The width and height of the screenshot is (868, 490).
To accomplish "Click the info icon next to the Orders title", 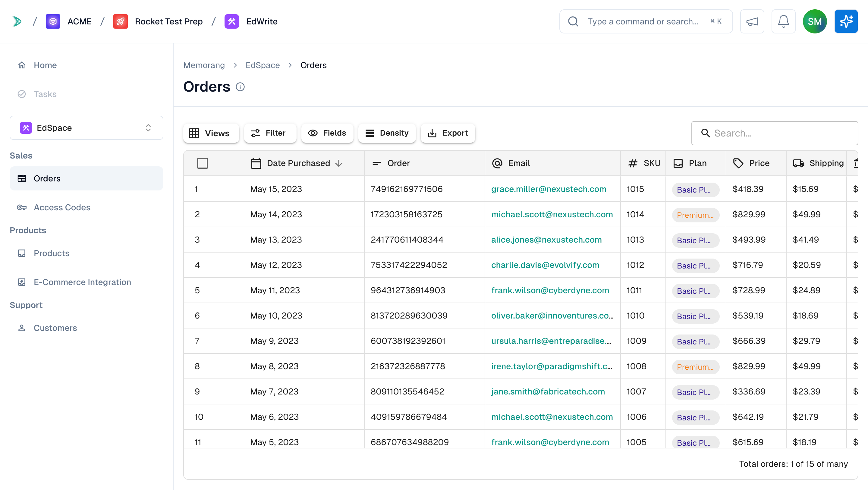I will click(x=240, y=87).
